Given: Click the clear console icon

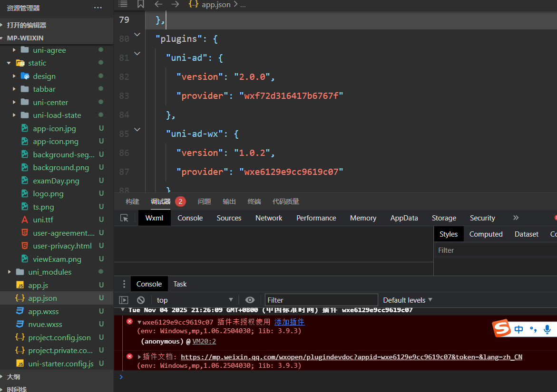Looking at the screenshot, I should pyautogui.click(x=141, y=300).
